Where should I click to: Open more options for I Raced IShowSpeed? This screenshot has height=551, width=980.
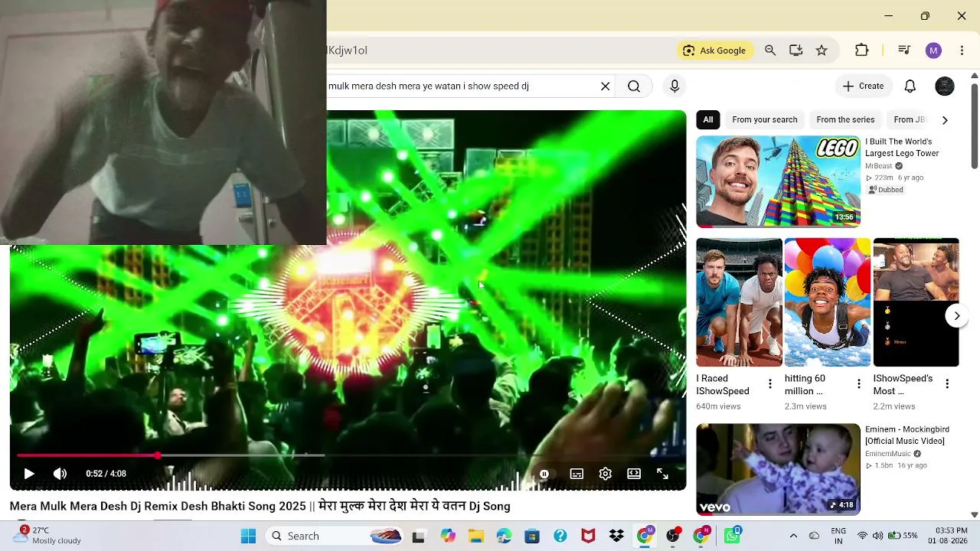tap(770, 384)
